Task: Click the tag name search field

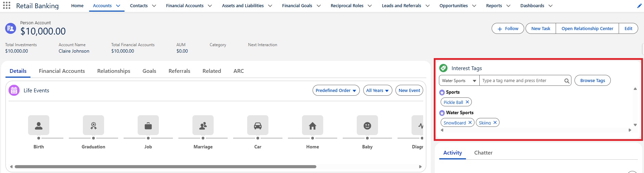Action: point(521,81)
